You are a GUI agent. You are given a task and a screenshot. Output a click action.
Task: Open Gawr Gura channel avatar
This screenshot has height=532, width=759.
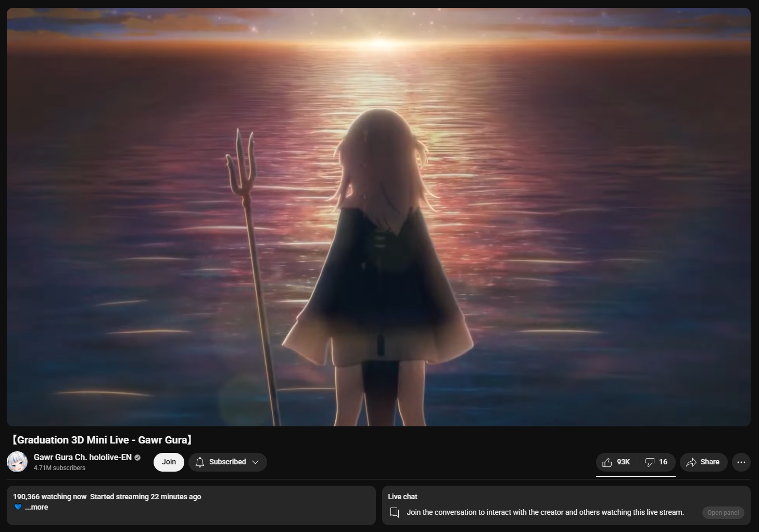pyautogui.click(x=17, y=462)
